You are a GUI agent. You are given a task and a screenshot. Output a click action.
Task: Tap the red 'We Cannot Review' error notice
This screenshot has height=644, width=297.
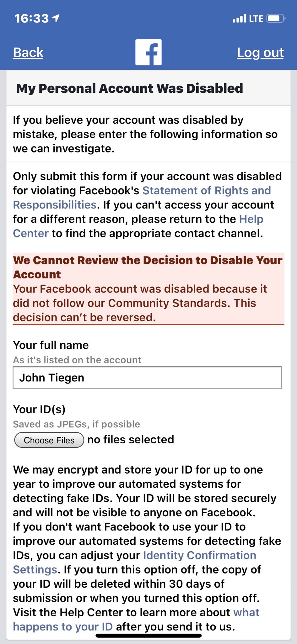(x=148, y=289)
